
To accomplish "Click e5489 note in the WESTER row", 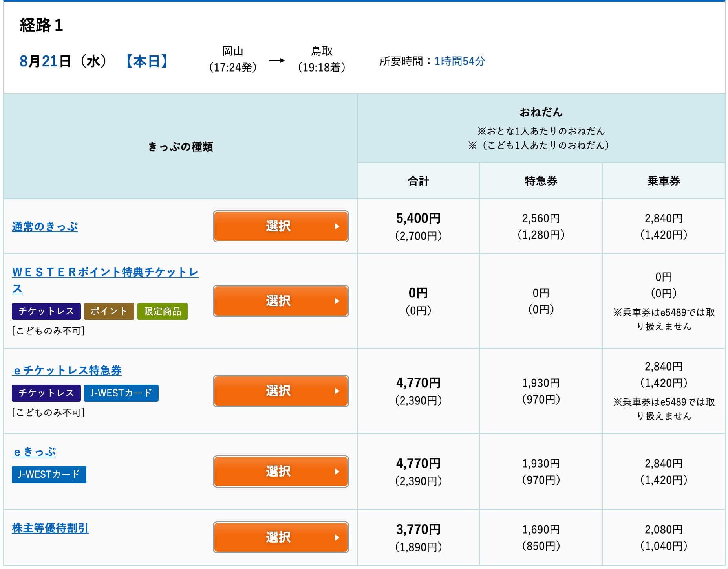I will 664,319.
